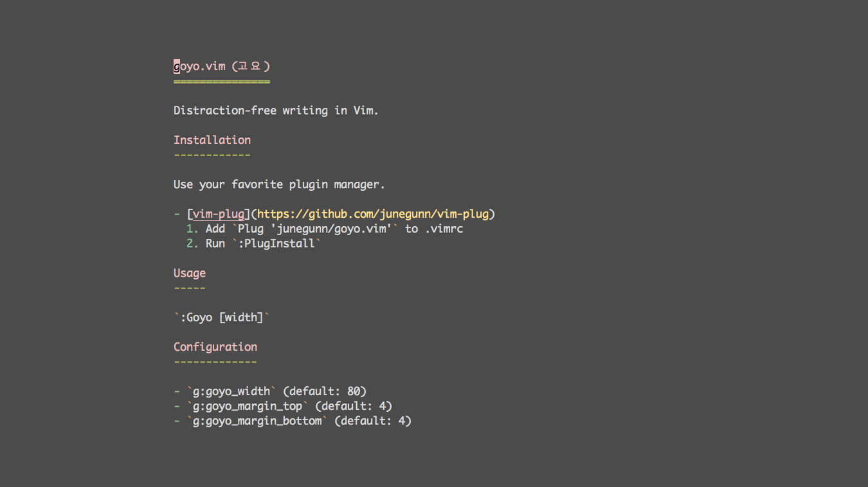
Task: Click the "1." numbered list marker
Action: coord(192,229)
